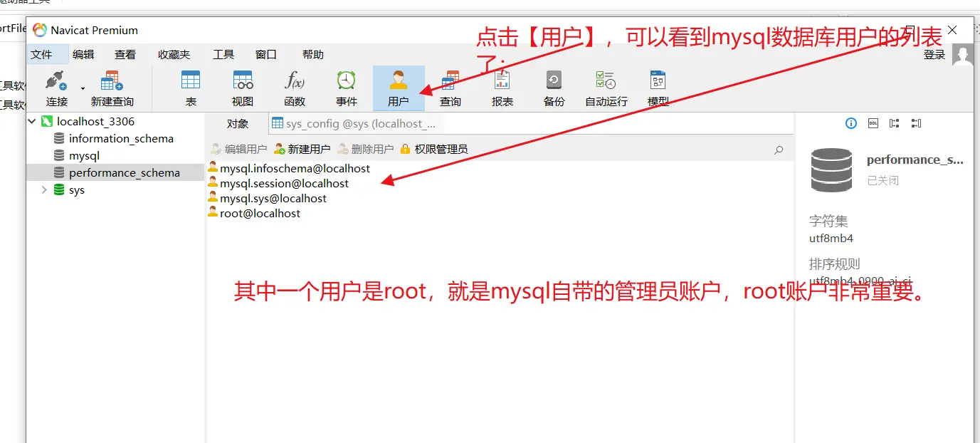Open the 工具 menu
Screen dimensions: 980x443
pyautogui.click(x=223, y=54)
